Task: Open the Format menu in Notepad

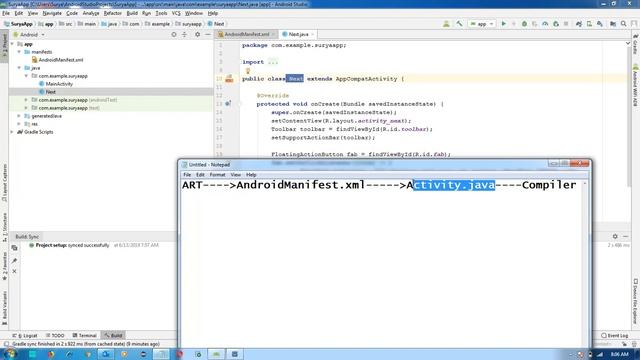Action: (x=217, y=175)
